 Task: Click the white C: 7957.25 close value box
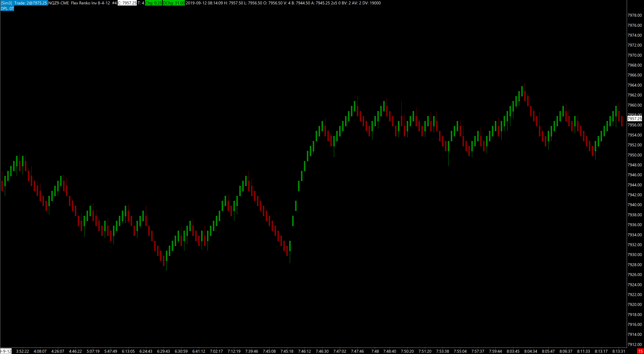click(x=127, y=3)
